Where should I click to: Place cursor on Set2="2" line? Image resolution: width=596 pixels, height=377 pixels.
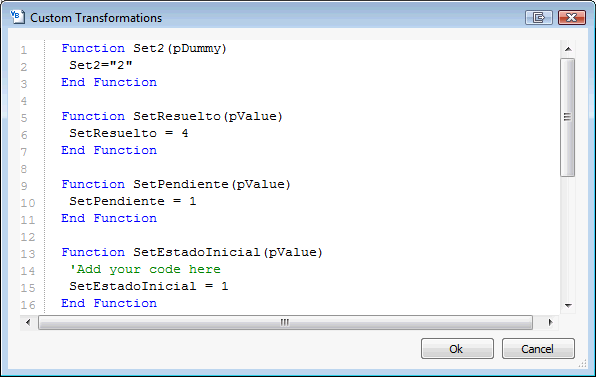[x=101, y=65]
